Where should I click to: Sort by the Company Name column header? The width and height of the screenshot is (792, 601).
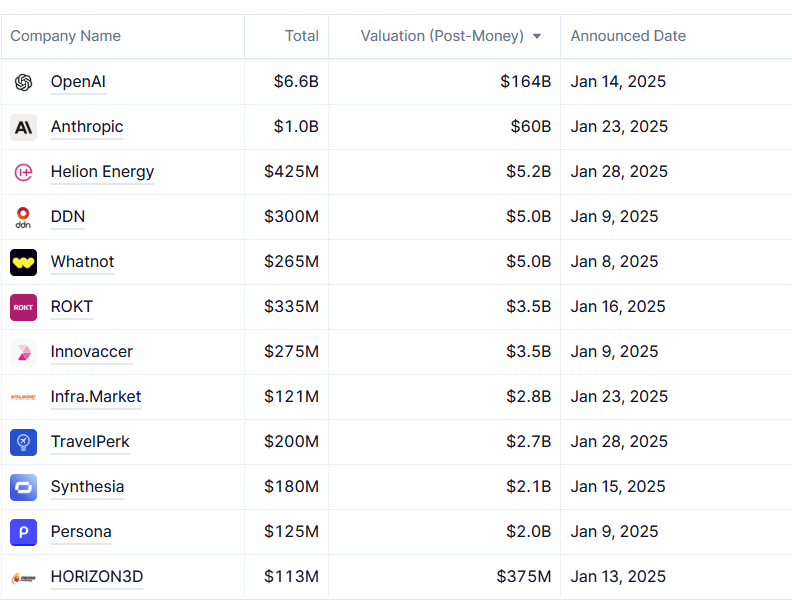point(66,36)
